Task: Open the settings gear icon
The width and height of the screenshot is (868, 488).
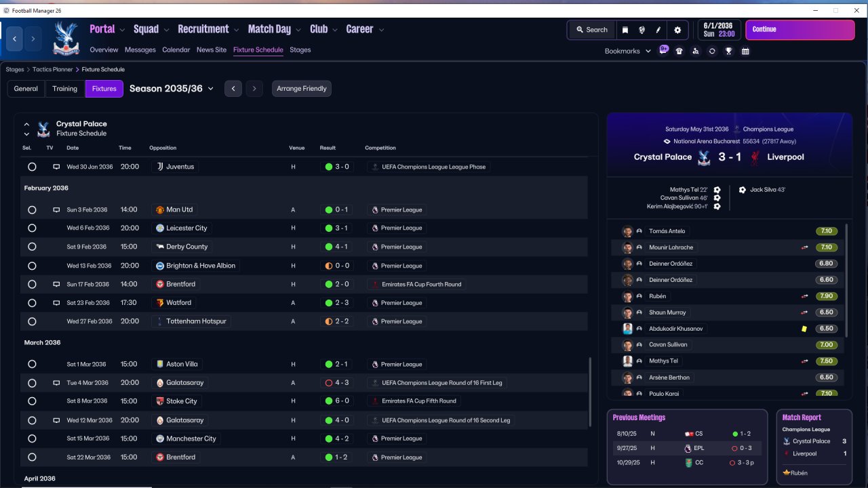Action: 677,30
